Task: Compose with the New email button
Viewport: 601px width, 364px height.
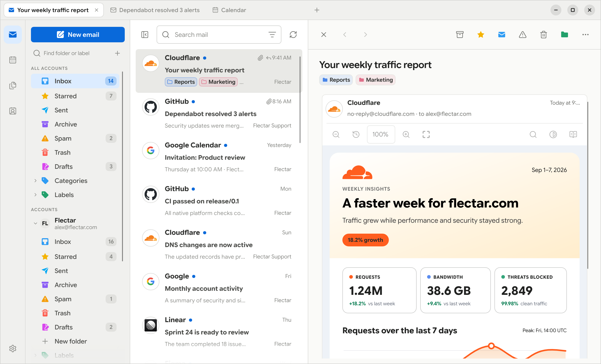Action: (x=78, y=35)
